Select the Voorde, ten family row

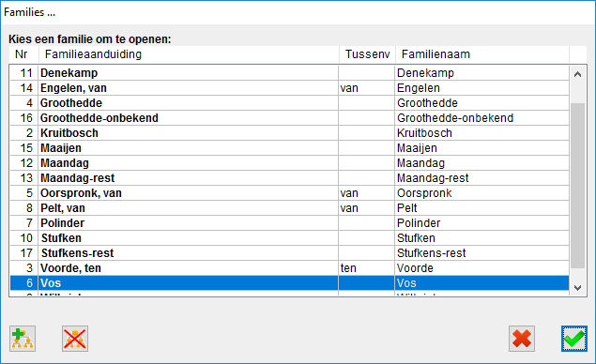pos(289,268)
